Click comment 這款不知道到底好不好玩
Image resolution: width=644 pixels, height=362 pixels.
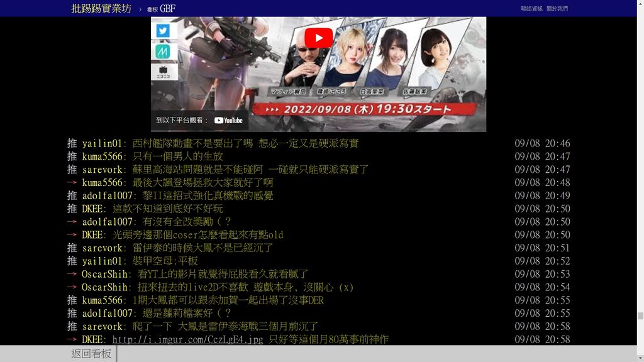point(167,209)
